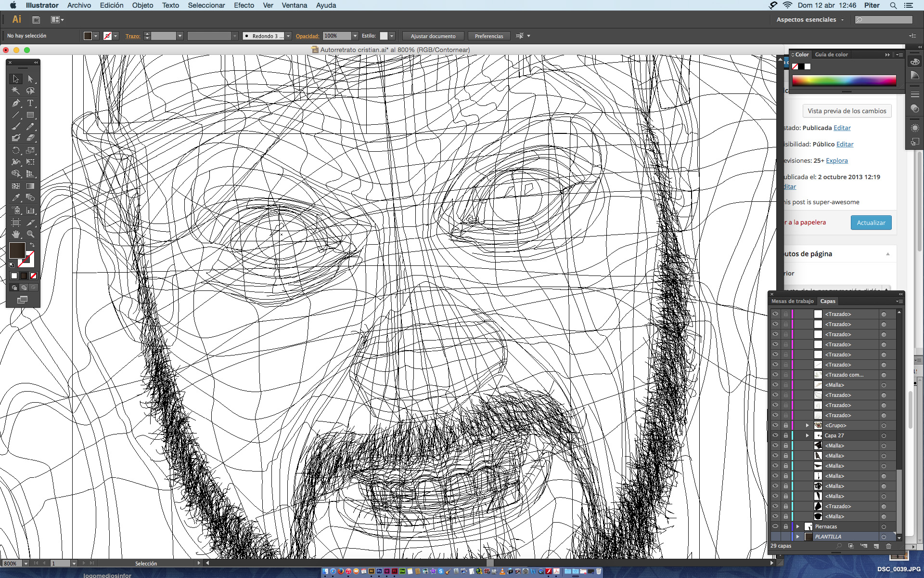This screenshot has width=924, height=578.
Task: Select the Rotate tool
Action: (16, 150)
